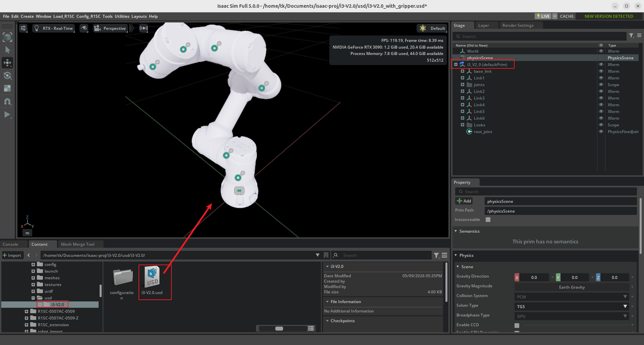Click the Content browser filter icon
This screenshot has height=345, width=644.
click(436, 255)
